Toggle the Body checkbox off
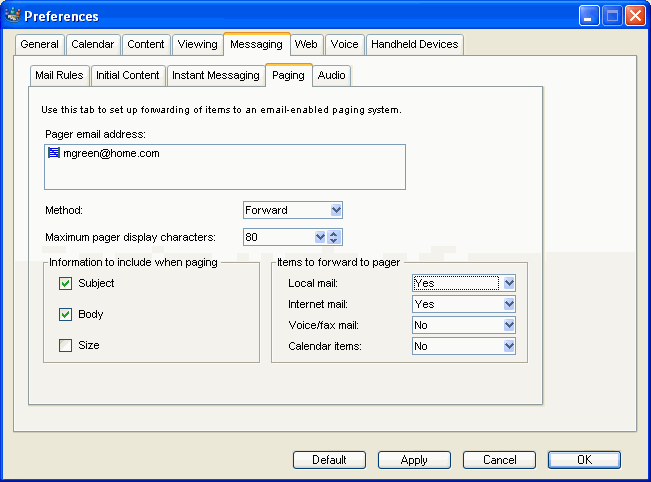The width and height of the screenshot is (651, 482). click(66, 315)
